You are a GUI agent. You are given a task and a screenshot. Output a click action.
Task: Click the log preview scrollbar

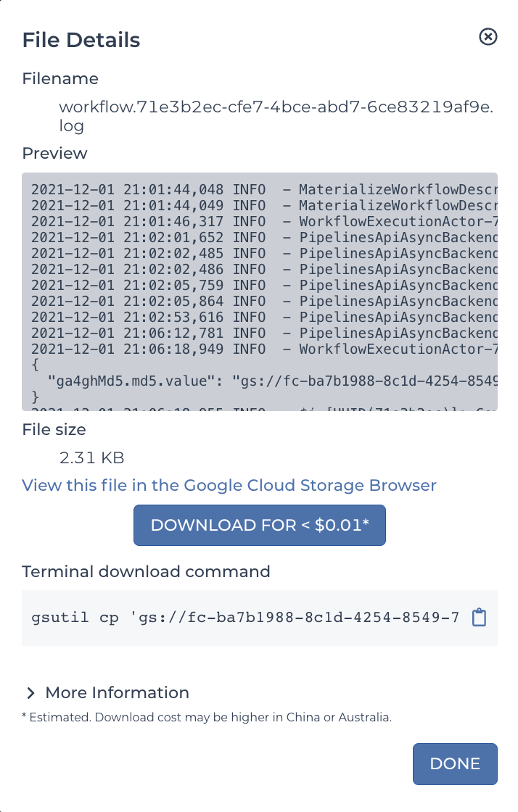click(494, 290)
